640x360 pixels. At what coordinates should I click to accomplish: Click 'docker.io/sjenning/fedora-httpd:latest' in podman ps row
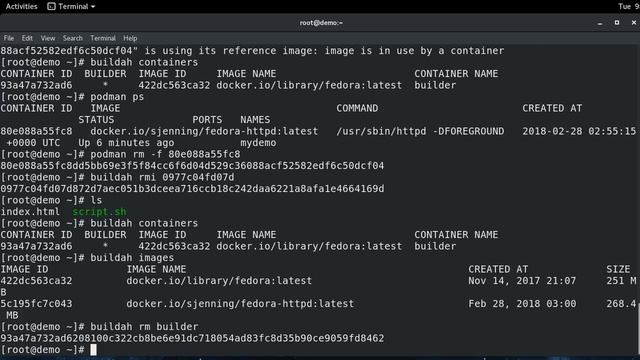(204, 131)
